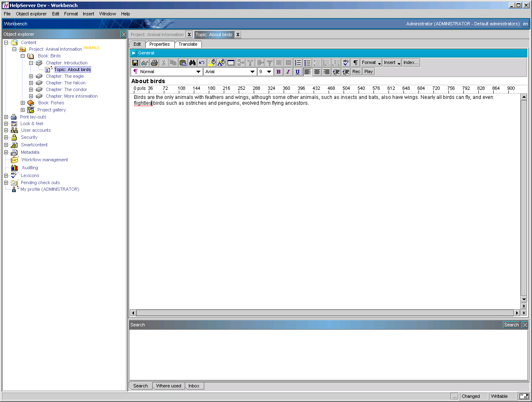Image resolution: width=532 pixels, height=402 pixels.
Task: Open find with the binoculars icon
Action: [193, 63]
